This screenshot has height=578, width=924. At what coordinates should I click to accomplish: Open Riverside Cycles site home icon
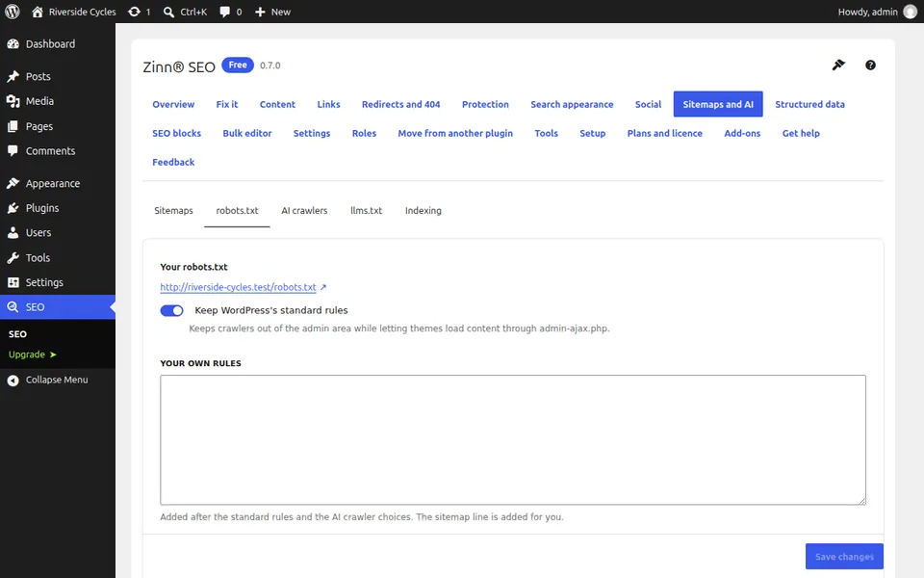(38, 12)
